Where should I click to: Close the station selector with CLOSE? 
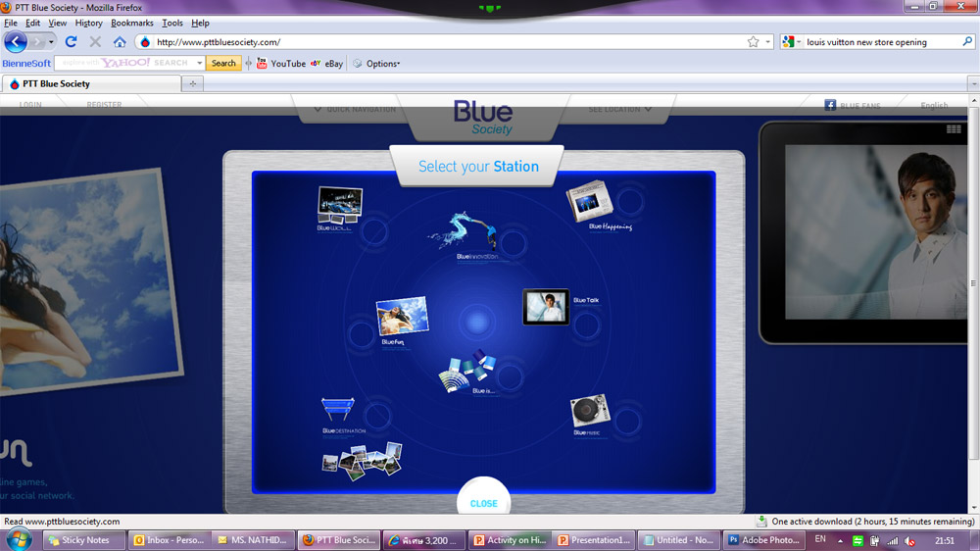coord(484,504)
